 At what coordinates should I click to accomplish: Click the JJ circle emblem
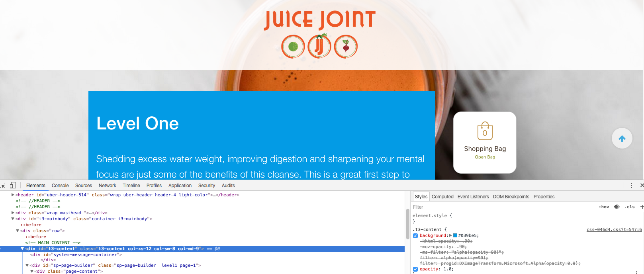(319, 46)
